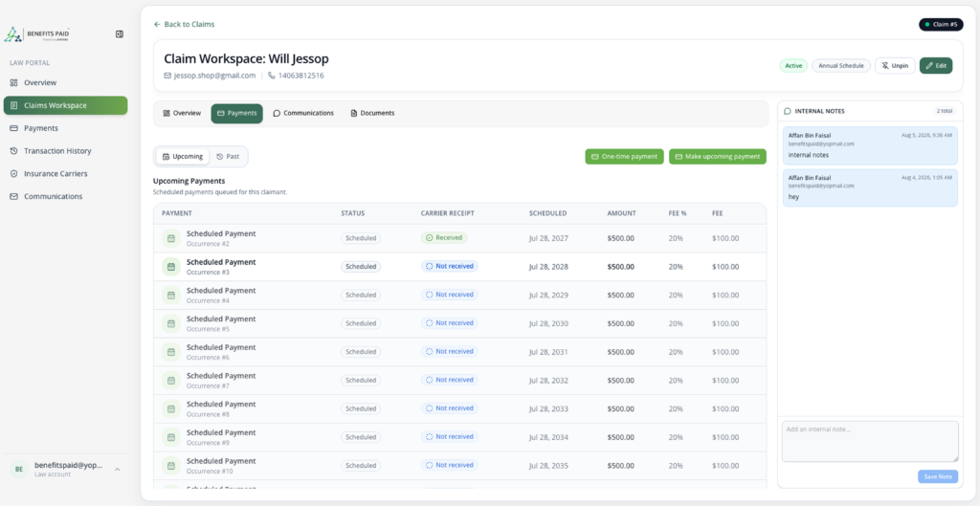Click Not received status for Occurrence #4
Screen dimensions: 980x506
tap(450, 295)
